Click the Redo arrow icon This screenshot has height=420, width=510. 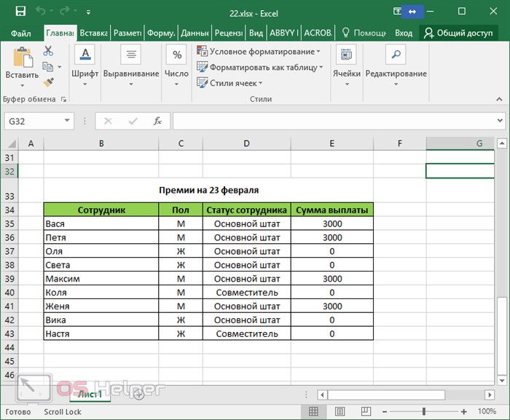point(64,11)
